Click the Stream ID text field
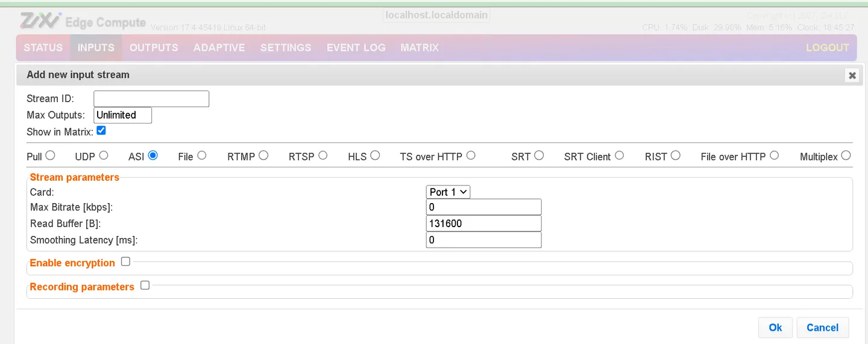 (x=151, y=99)
